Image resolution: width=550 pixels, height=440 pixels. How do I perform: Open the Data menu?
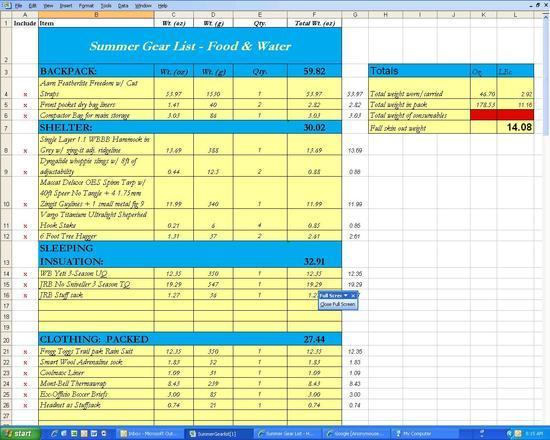click(x=123, y=6)
